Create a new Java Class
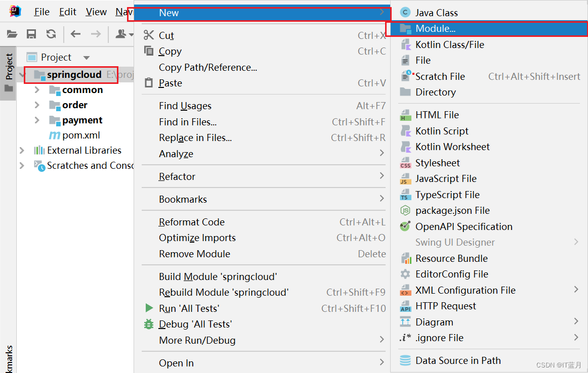Screen dimensions: 588x373 (x=435, y=12)
